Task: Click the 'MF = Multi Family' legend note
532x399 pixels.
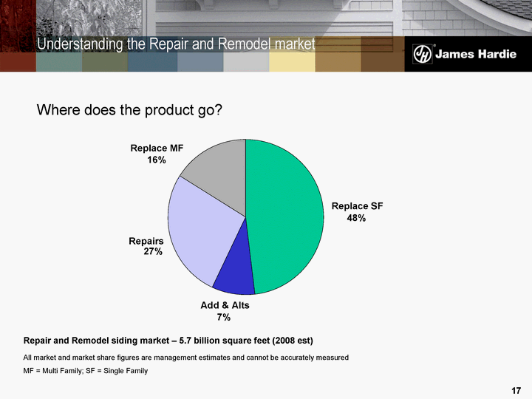Action: point(86,370)
